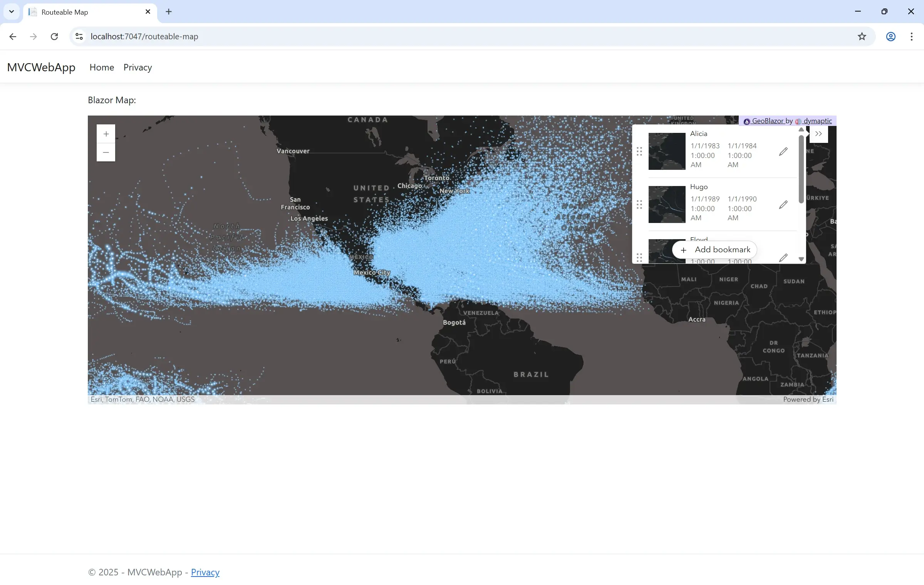Open the Privacy page from the navbar
Viewport: 924px width, 585px height.
pyautogui.click(x=138, y=67)
